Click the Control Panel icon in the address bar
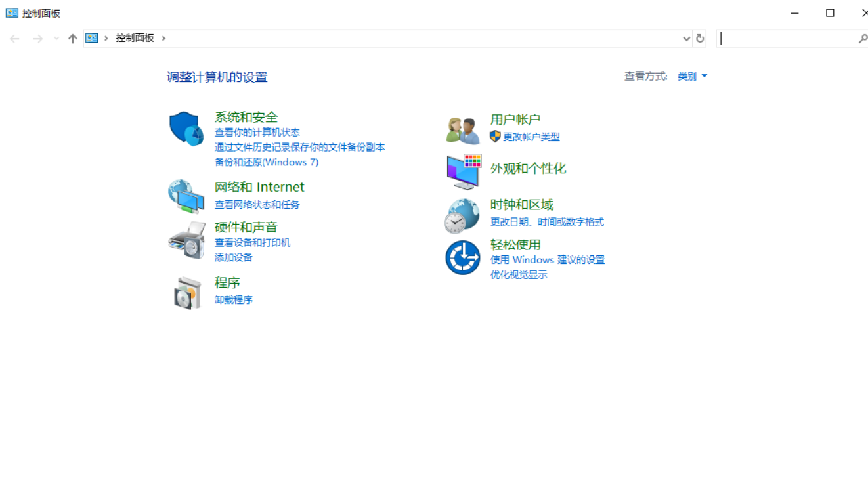The image size is (868, 495). click(91, 38)
